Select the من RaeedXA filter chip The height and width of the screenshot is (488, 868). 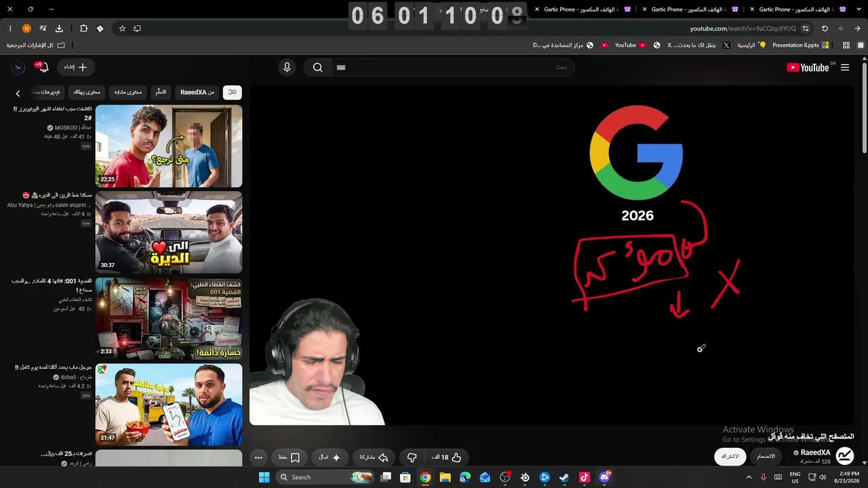pyautogui.click(x=197, y=92)
